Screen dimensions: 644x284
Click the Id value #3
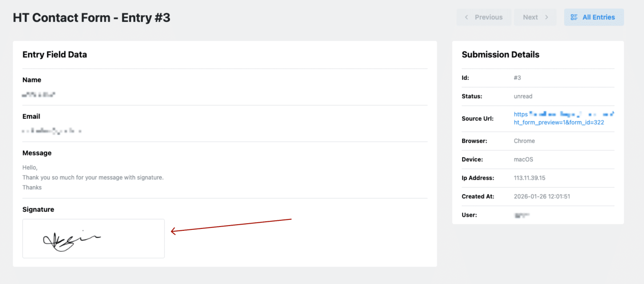pos(517,78)
